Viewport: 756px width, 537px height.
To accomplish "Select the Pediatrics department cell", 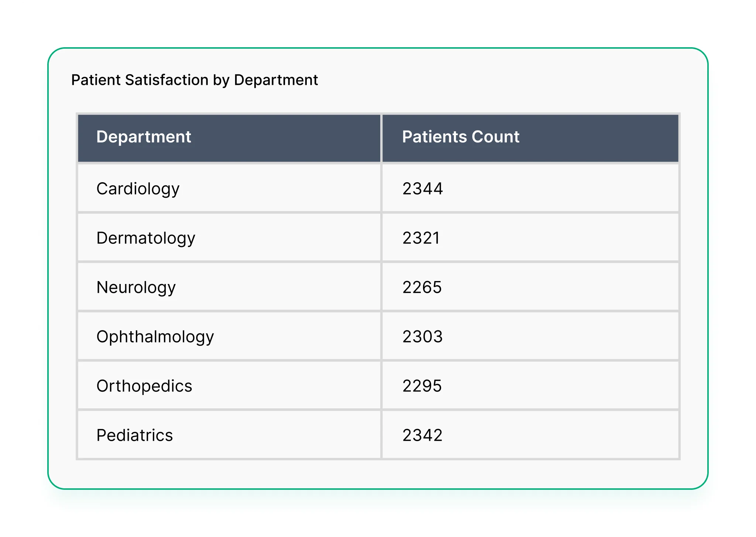I will tap(134, 436).
